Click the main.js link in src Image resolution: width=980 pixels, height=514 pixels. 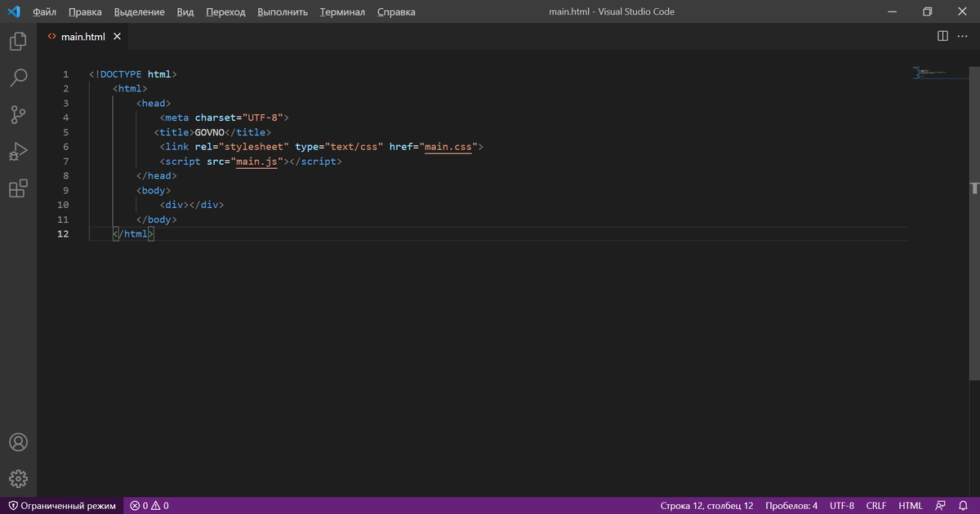click(256, 162)
